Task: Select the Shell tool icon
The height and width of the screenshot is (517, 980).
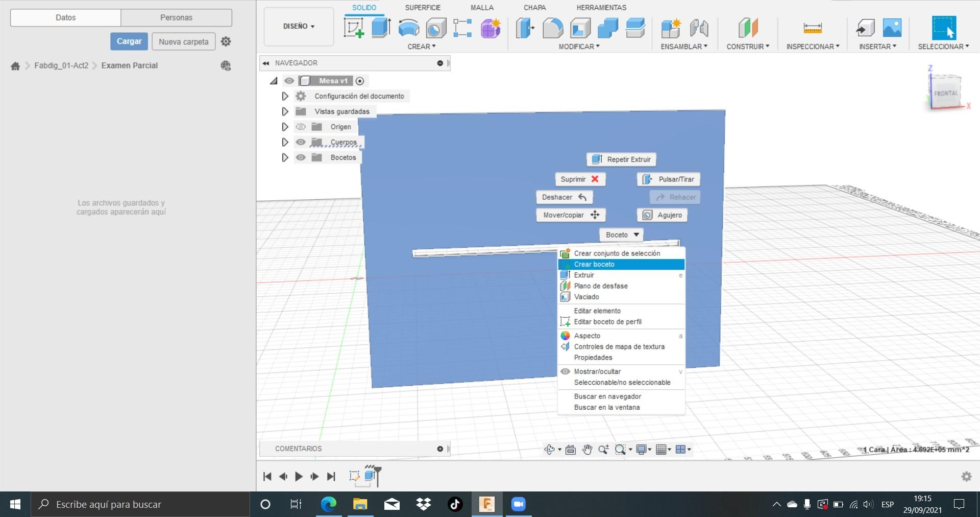Action: pos(580,28)
